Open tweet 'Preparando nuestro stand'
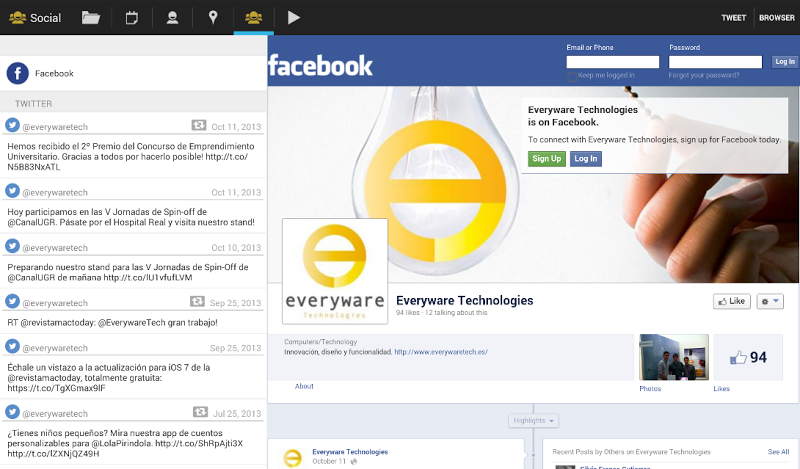 point(128,272)
